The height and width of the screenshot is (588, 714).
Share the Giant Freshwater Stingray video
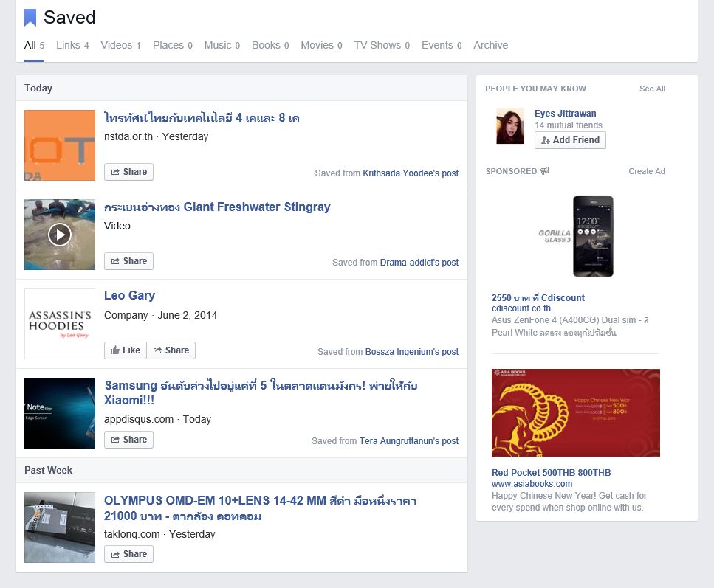click(x=129, y=260)
